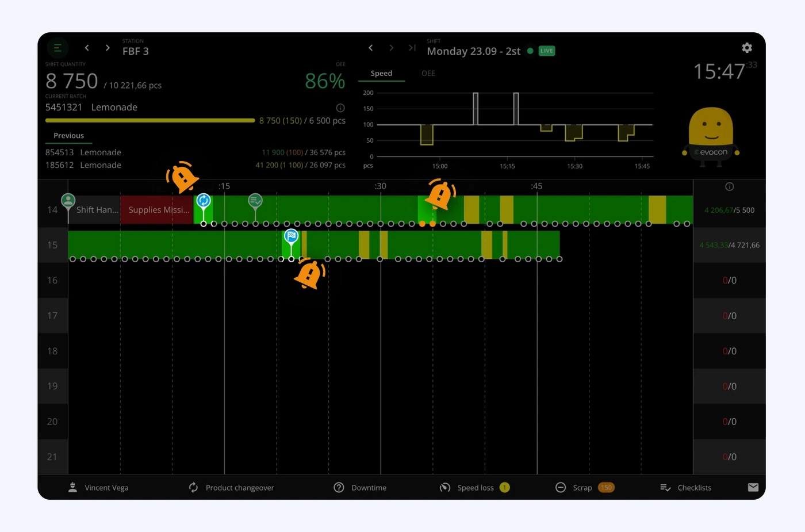Go to next station arrow
The height and width of the screenshot is (532, 805).
[108, 48]
